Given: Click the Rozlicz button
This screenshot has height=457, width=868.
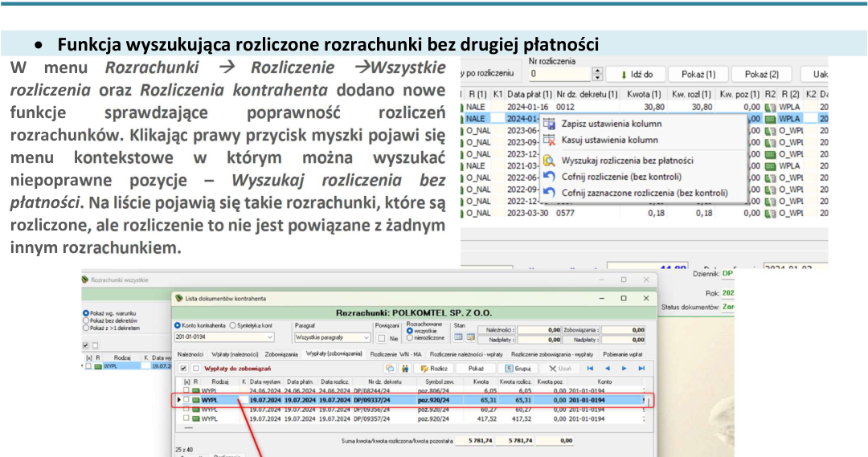Looking at the screenshot, I should tap(435, 369).
